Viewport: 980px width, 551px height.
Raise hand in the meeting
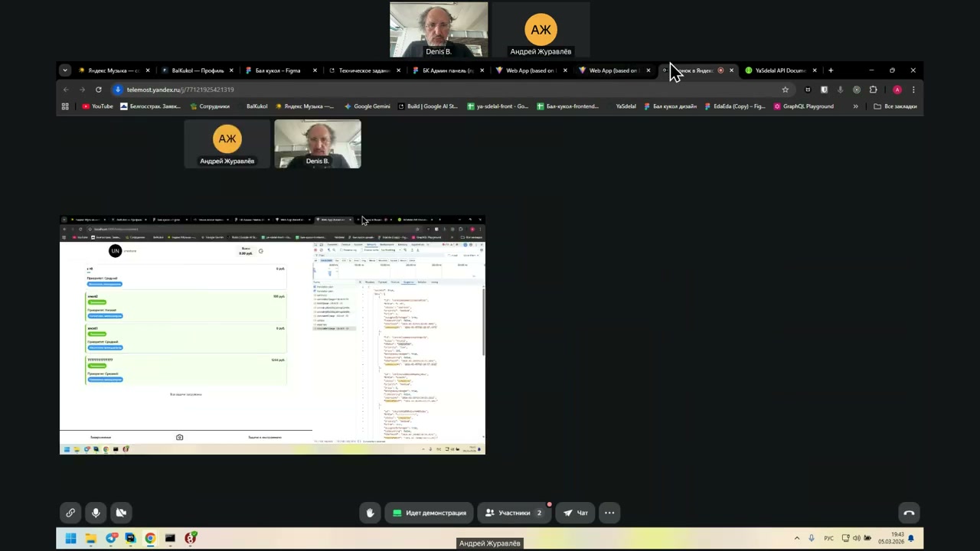pyautogui.click(x=370, y=513)
